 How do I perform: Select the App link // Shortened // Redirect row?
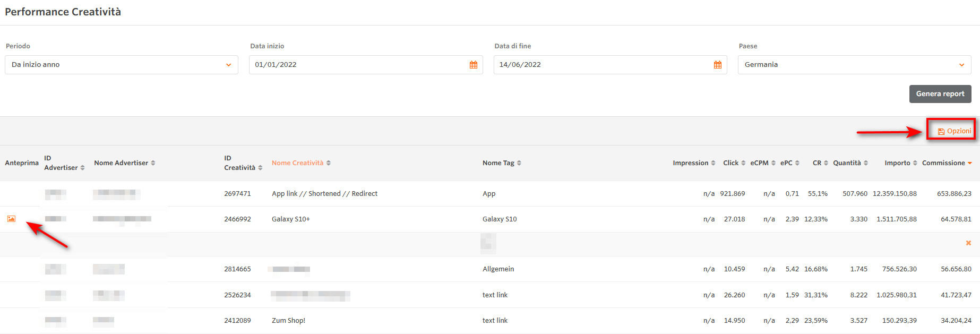pos(324,194)
